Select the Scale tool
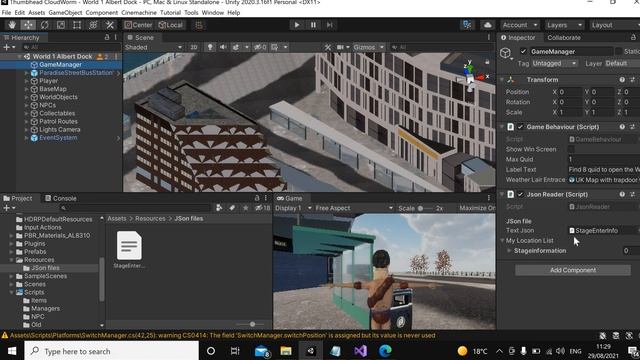Image resolution: width=640 pixels, height=360 pixels. (x=61, y=25)
